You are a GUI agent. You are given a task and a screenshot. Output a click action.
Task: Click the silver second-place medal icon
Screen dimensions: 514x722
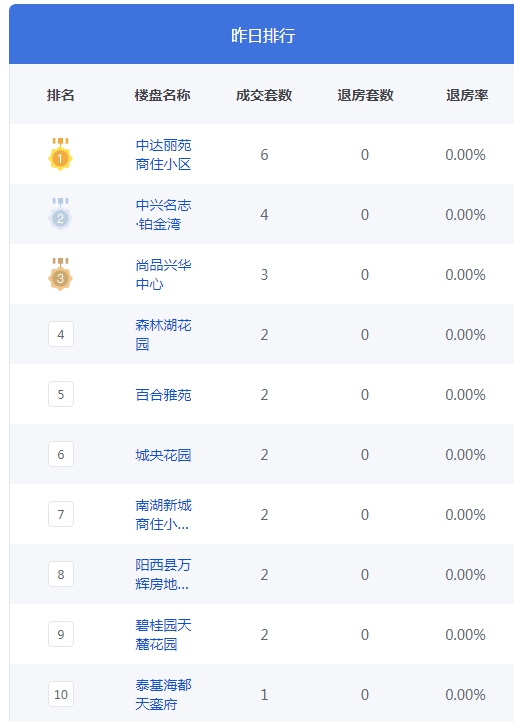[60, 214]
